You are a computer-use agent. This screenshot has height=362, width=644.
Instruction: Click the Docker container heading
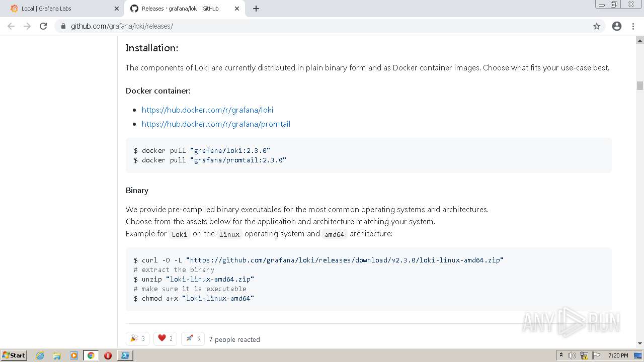pos(158,90)
